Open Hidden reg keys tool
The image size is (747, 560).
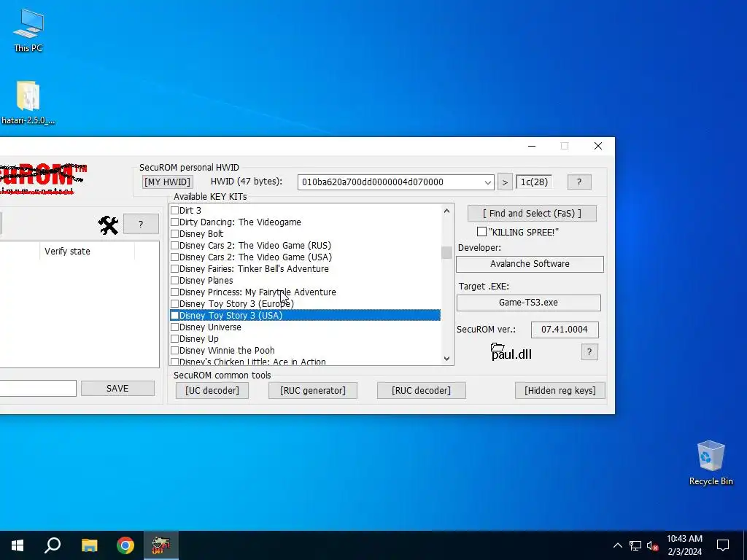coord(560,391)
